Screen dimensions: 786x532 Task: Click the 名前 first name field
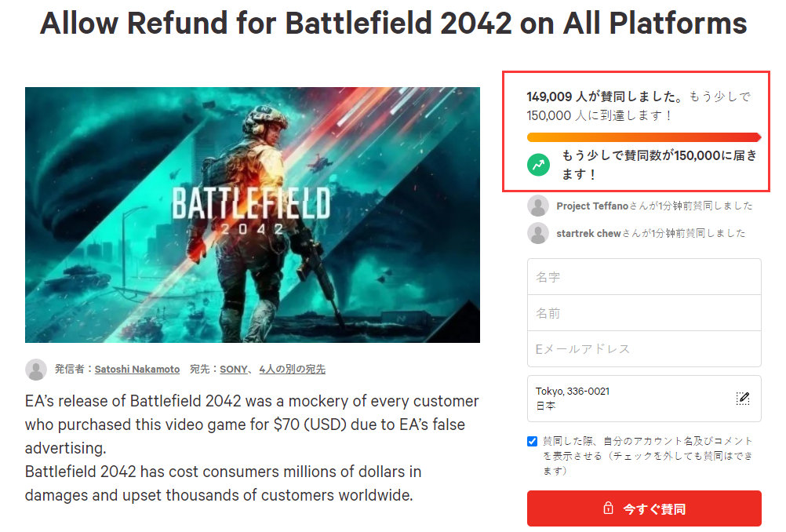tap(643, 313)
